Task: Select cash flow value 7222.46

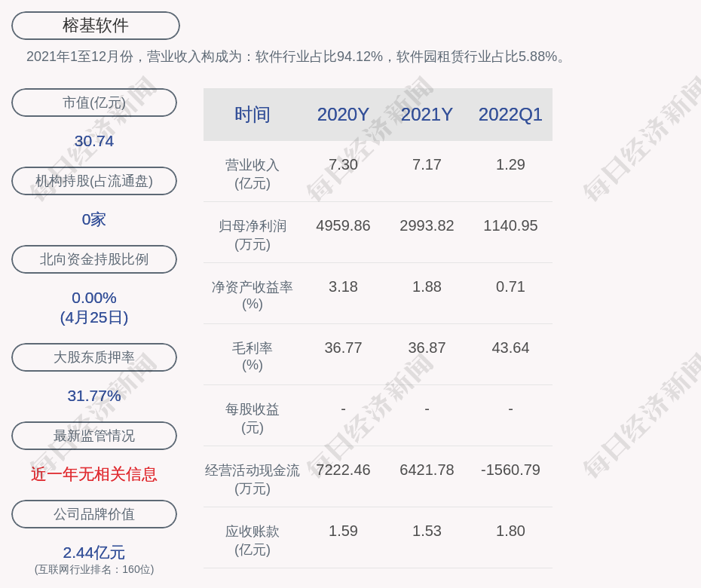Action: tap(343, 470)
